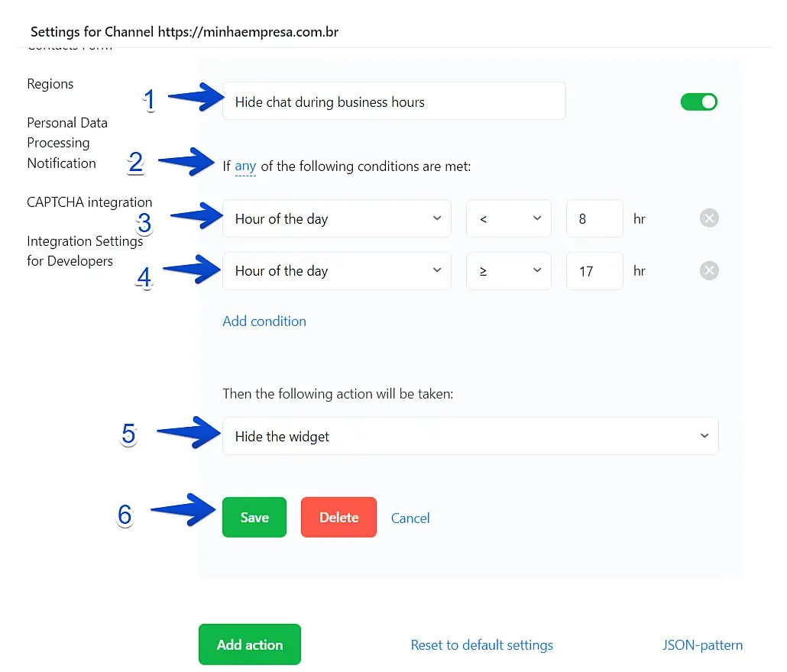Open Integration Settings for Developers
Viewport: 787px width, 672px height.
(x=85, y=250)
